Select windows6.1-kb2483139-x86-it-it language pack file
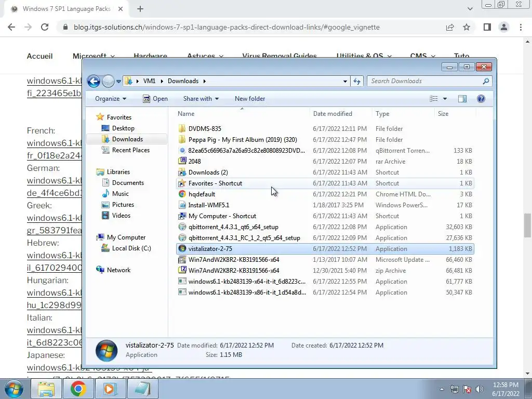The image size is (532, 399). pyautogui.click(x=325, y=292)
